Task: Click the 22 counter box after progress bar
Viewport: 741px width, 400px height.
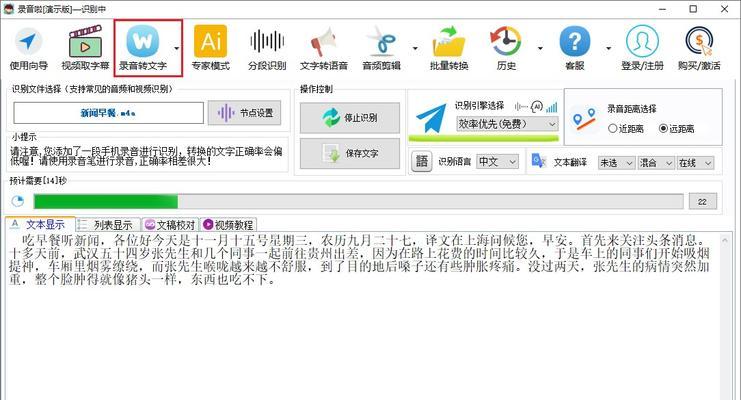Action: click(x=703, y=201)
